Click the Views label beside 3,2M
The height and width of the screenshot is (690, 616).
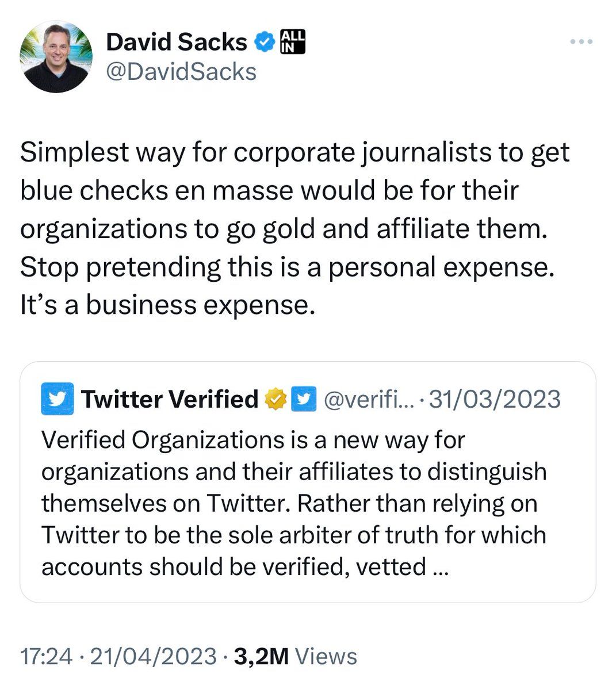coord(326,657)
